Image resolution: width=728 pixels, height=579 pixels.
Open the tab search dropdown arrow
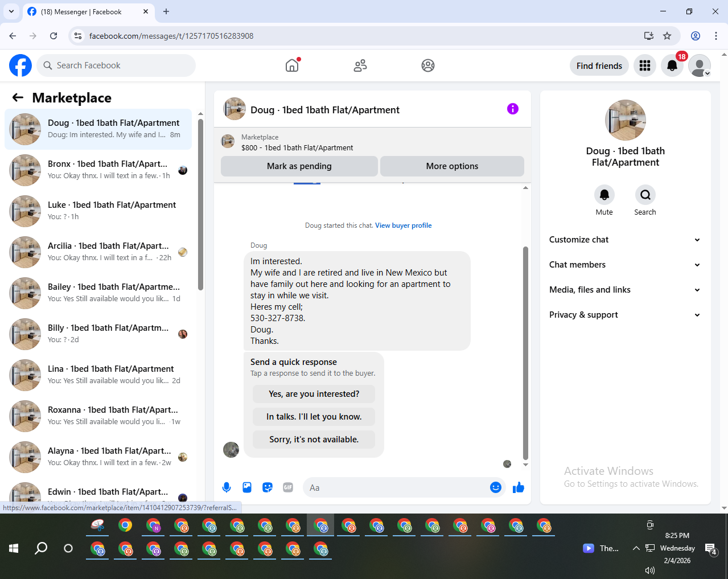[11, 11]
